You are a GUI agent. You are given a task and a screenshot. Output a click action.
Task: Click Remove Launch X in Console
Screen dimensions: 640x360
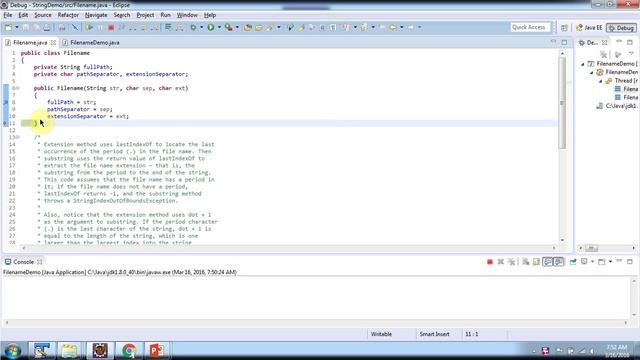pos(500,262)
